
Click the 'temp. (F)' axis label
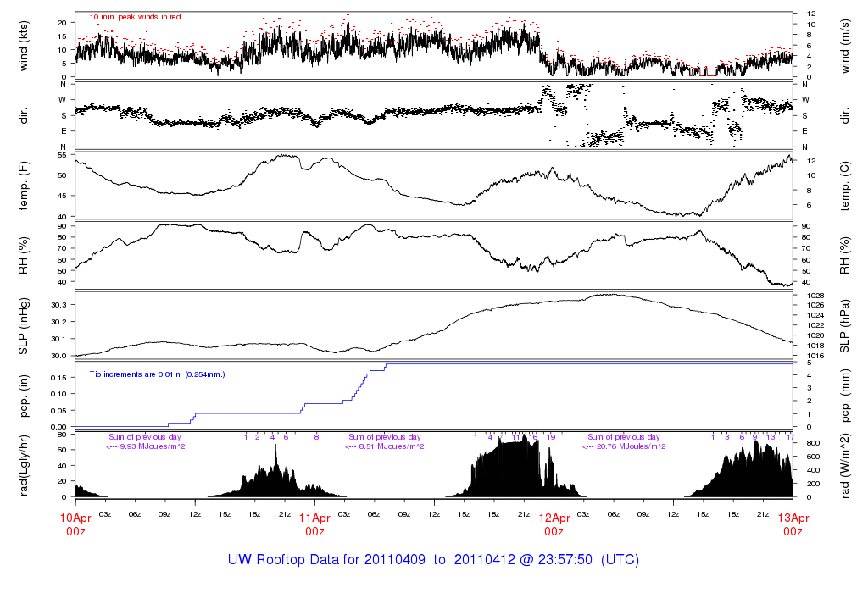pyautogui.click(x=23, y=186)
